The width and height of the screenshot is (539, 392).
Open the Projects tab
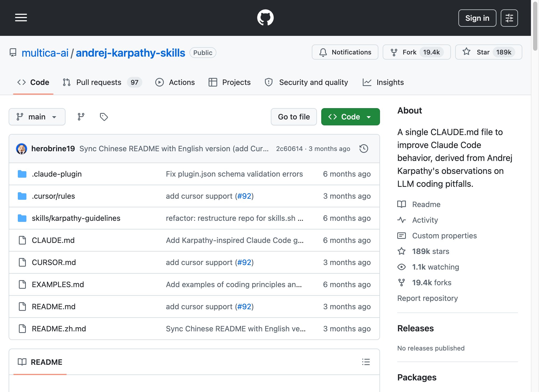230,82
